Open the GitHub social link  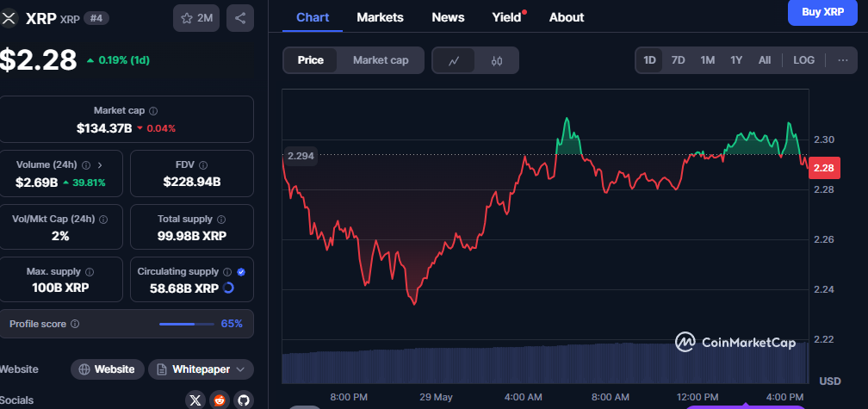[244, 400]
